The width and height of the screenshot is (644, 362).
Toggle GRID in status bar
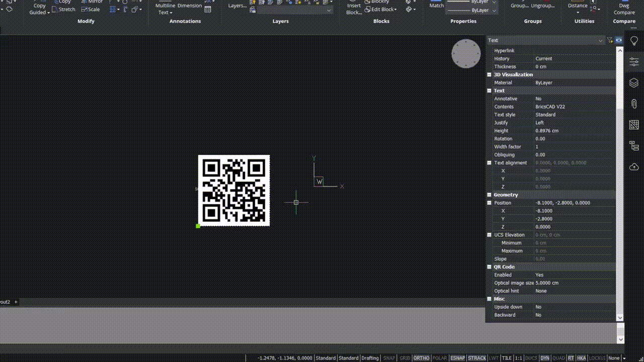point(405,358)
